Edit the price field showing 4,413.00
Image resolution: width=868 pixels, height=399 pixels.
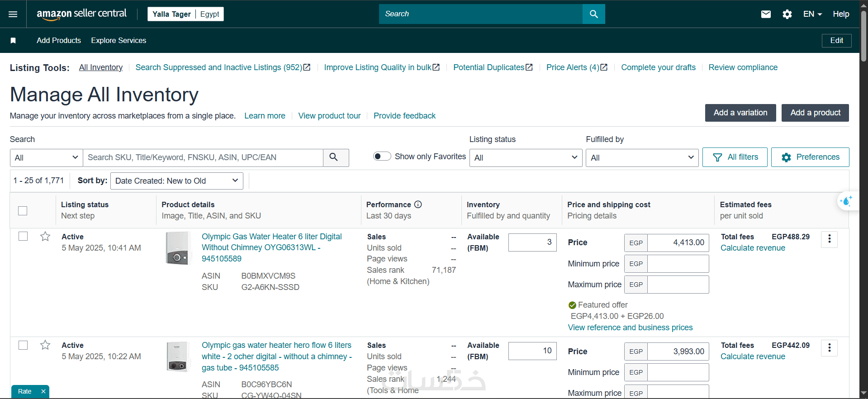pos(678,243)
